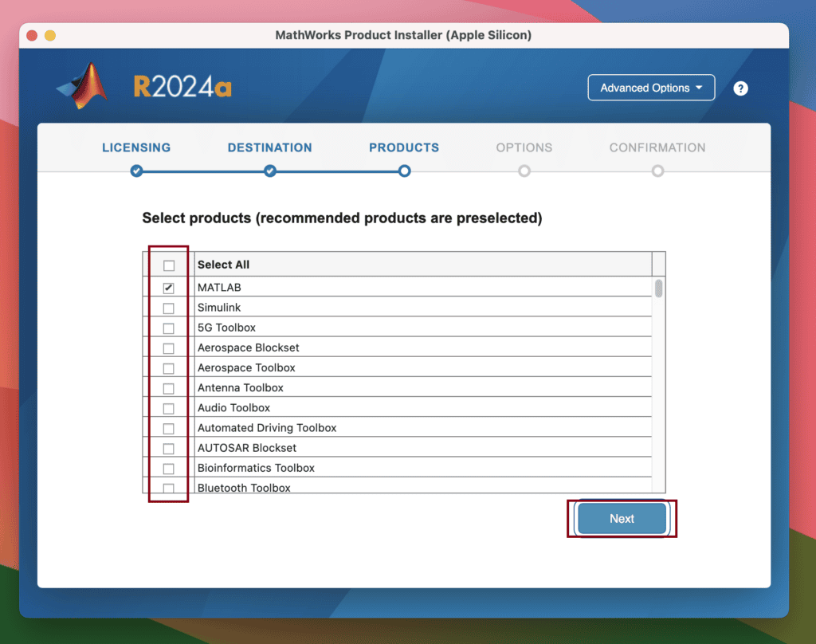
Task: Click the Antenna Toolbox row text
Action: (241, 388)
